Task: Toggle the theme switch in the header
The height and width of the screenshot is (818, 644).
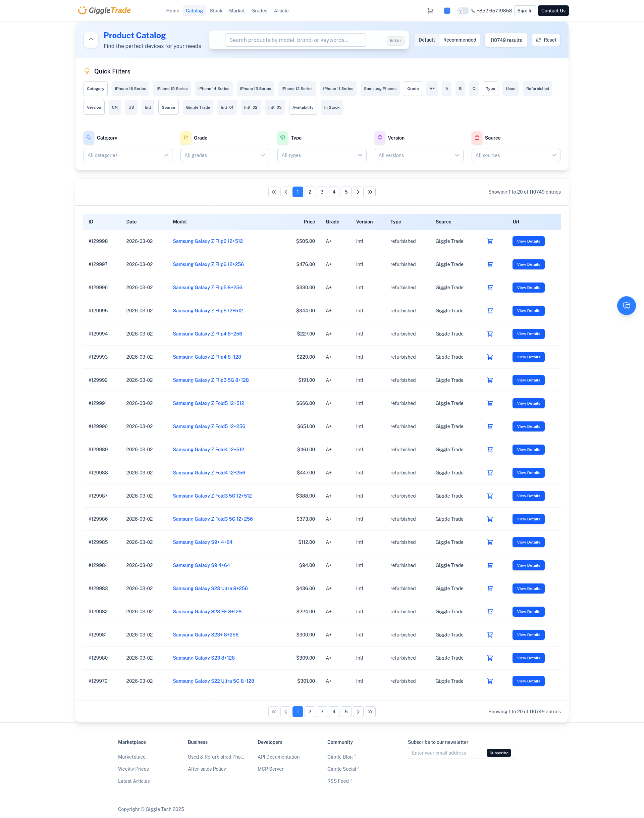Action: click(x=462, y=10)
